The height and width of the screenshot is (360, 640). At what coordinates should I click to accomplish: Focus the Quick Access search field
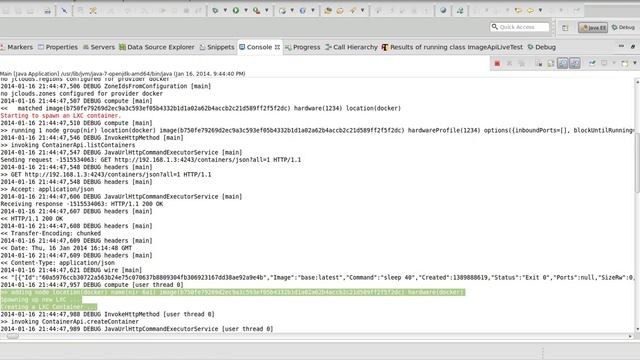[x=520, y=27]
